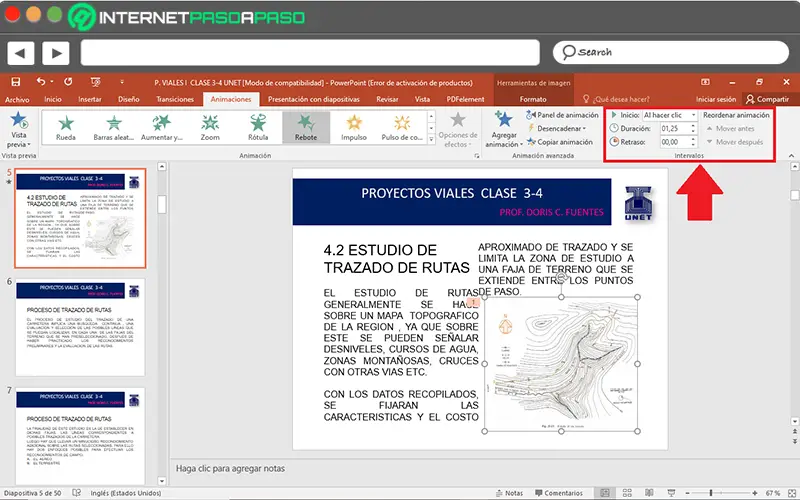Collapse the ribbon with the chevron
Image resolution: width=800 pixels, height=500 pixels.
pyautogui.click(x=791, y=156)
